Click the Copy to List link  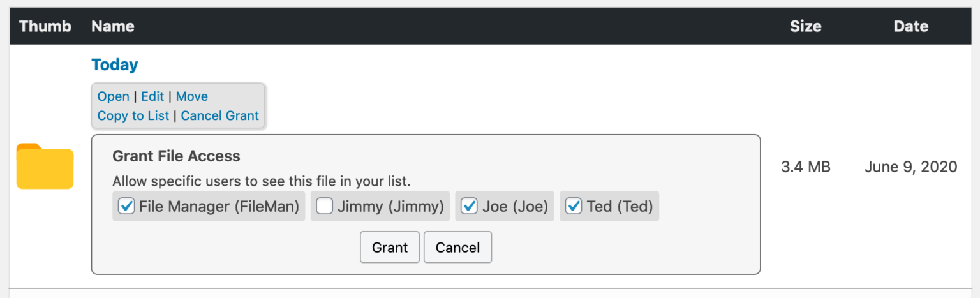[x=133, y=115]
